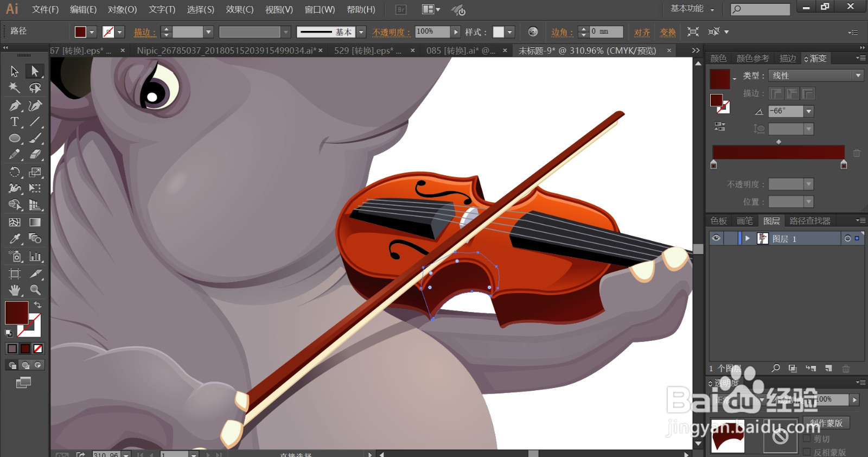Click the 对齐 link
868x457 pixels.
(x=642, y=33)
